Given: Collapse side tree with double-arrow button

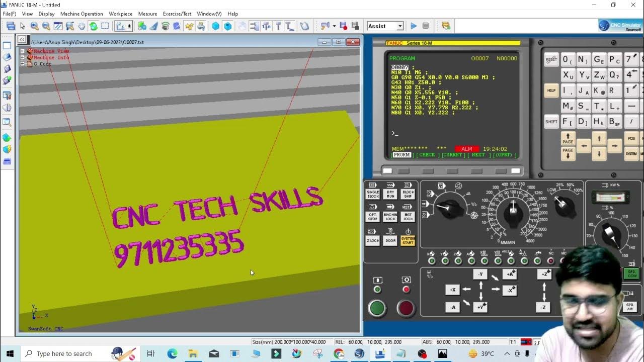Looking at the screenshot, I should coord(22,40).
